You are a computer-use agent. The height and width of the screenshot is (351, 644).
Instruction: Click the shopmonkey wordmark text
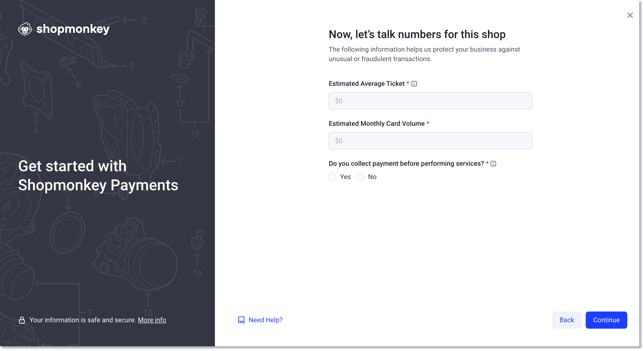[73, 29]
